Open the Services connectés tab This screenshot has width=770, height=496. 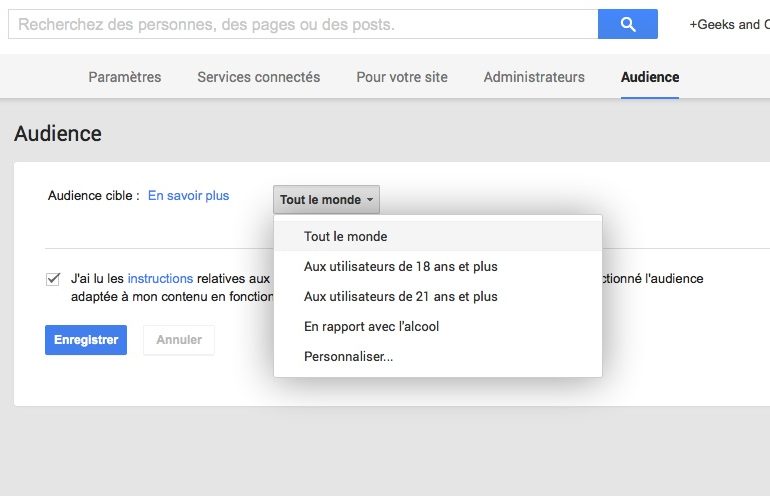click(258, 77)
